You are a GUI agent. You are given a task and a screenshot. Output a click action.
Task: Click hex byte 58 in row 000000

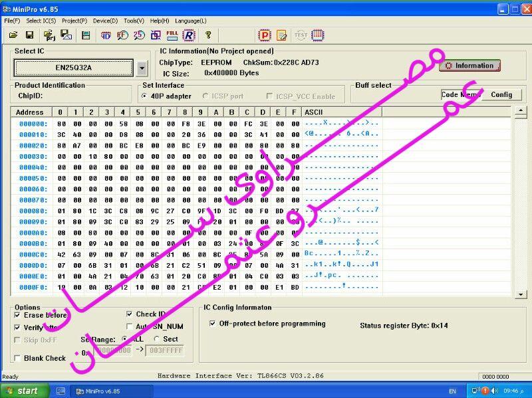coord(124,124)
